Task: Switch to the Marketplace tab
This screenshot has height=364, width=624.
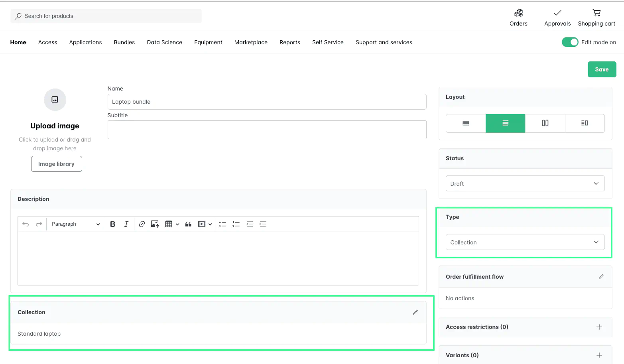Action: pos(251,42)
